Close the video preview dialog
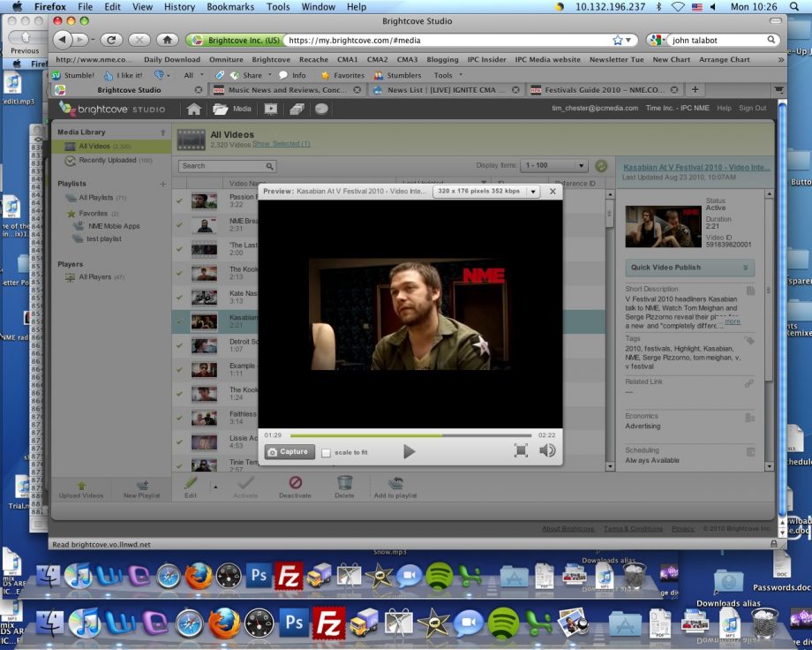This screenshot has width=812, height=650. coord(553,192)
